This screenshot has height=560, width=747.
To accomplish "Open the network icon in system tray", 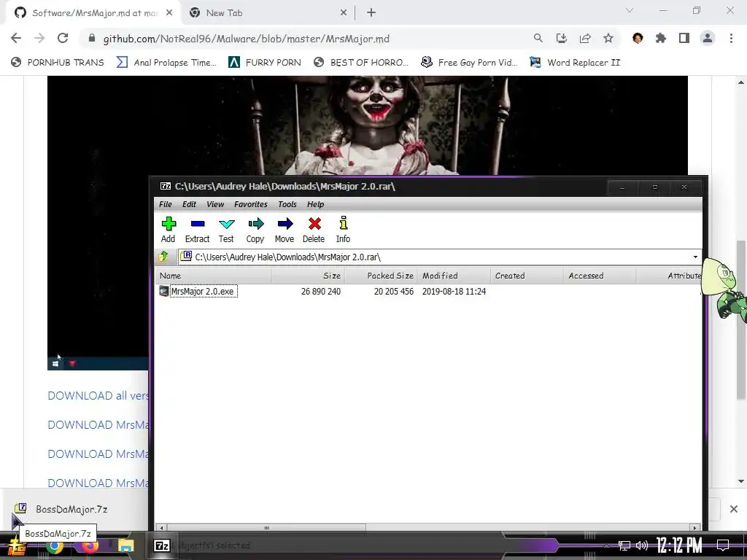I will click(x=624, y=545).
